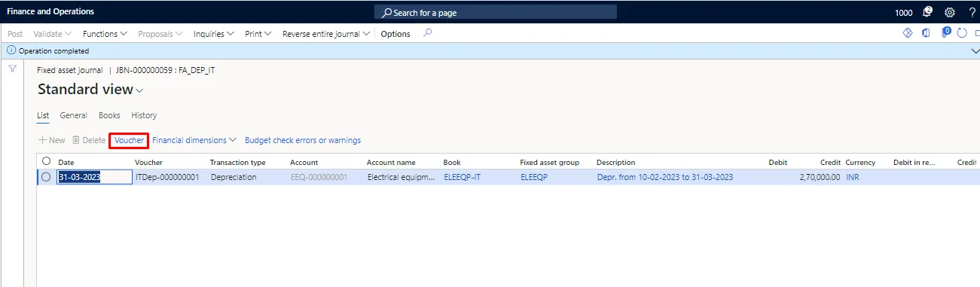980x287 pixels.
Task: Open the Options menu
Action: coord(395,34)
